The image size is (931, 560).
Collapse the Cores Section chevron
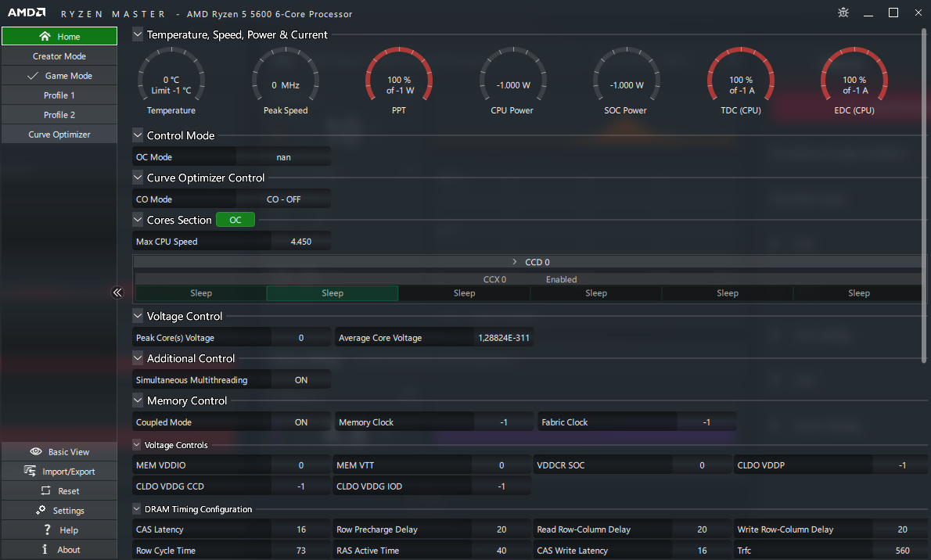(x=138, y=220)
